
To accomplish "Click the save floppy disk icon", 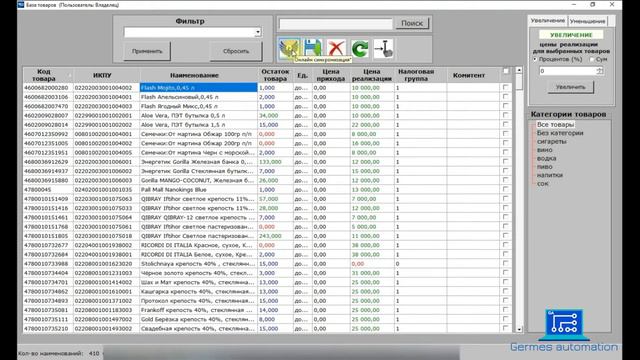I will pos(313,49).
